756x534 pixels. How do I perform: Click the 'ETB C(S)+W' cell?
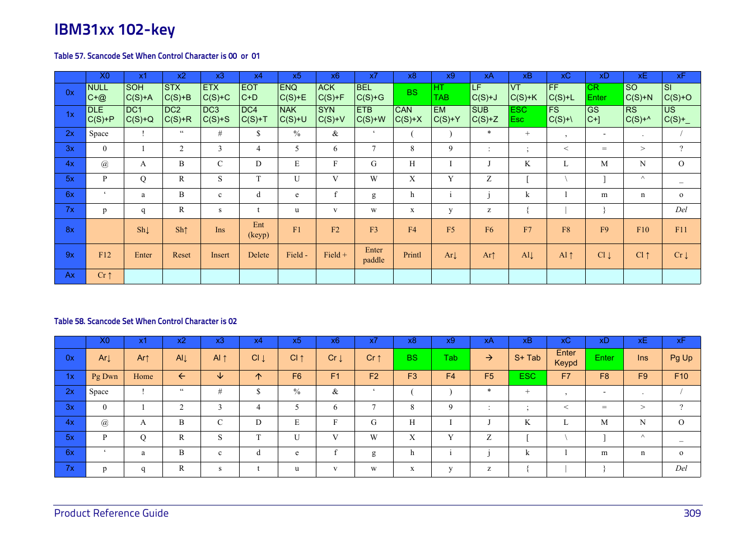[374, 115]
